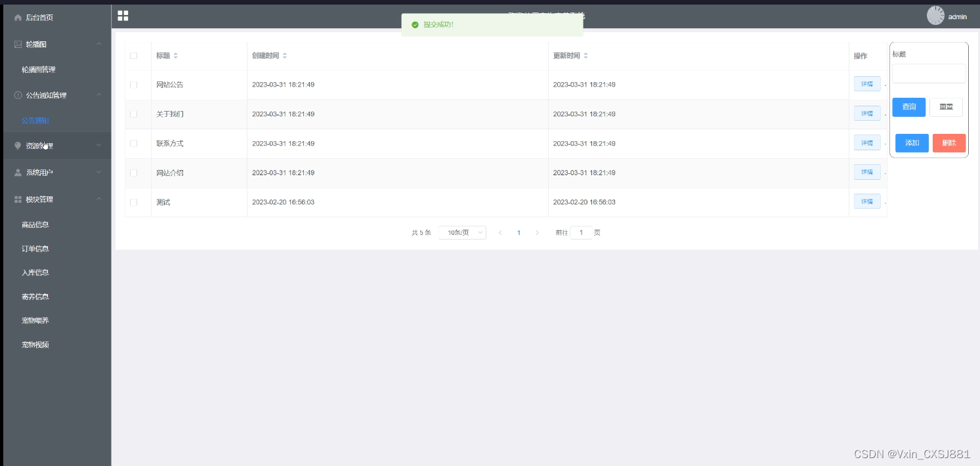980x466 pixels.
Task: Expand the 系统用户 menu chevron
Action: [98, 173]
